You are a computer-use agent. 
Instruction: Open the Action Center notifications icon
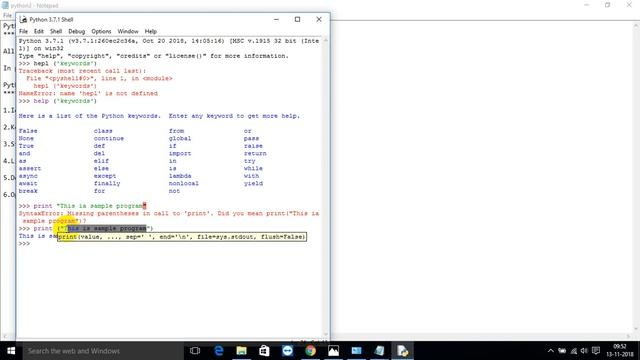(596, 351)
